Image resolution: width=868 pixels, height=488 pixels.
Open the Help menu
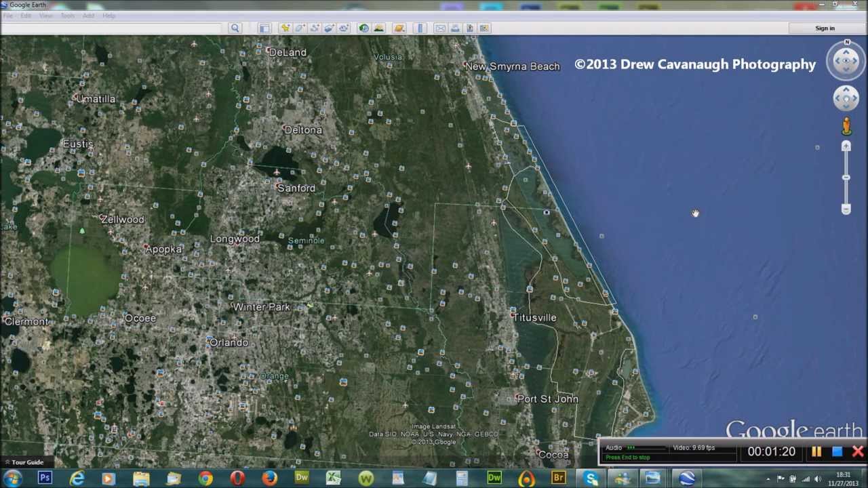click(108, 16)
